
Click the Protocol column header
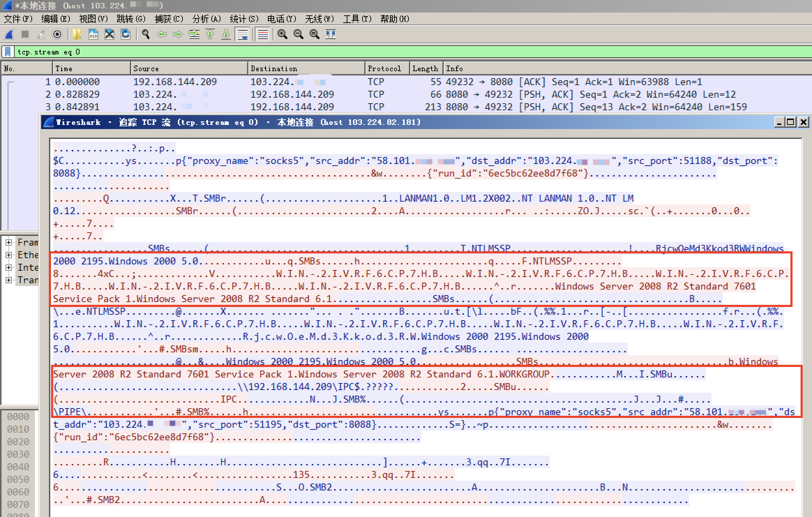pyautogui.click(x=384, y=68)
